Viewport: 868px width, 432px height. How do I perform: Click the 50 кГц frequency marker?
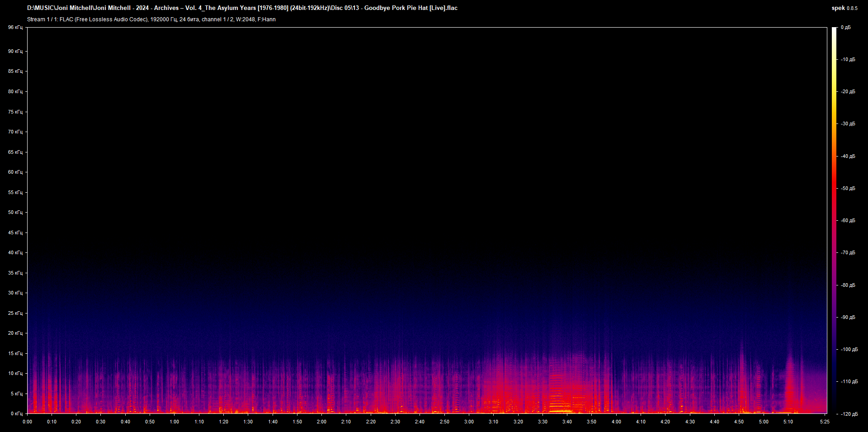tap(15, 212)
